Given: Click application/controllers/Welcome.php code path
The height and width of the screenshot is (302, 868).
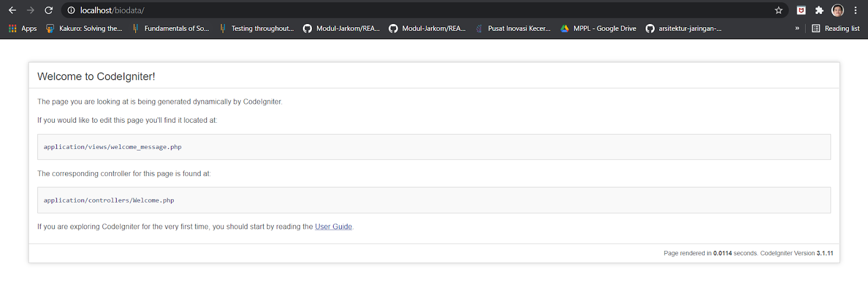Looking at the screenshot, I should click(x=109, y=200).
